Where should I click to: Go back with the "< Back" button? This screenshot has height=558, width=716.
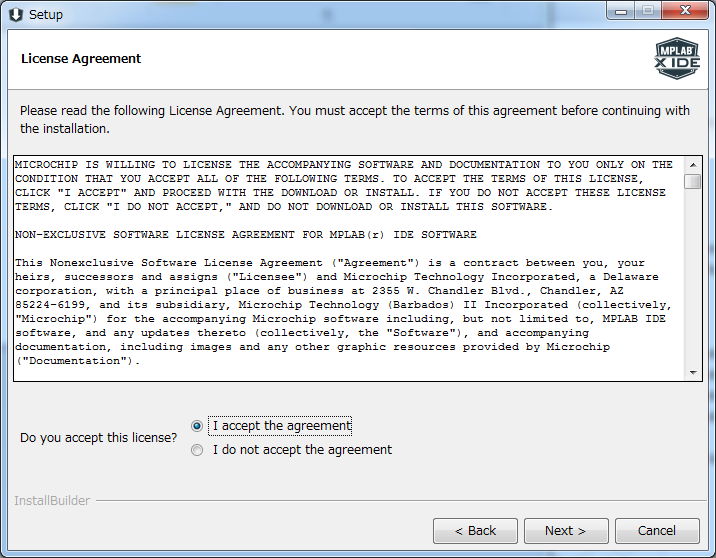click(475, 530)
